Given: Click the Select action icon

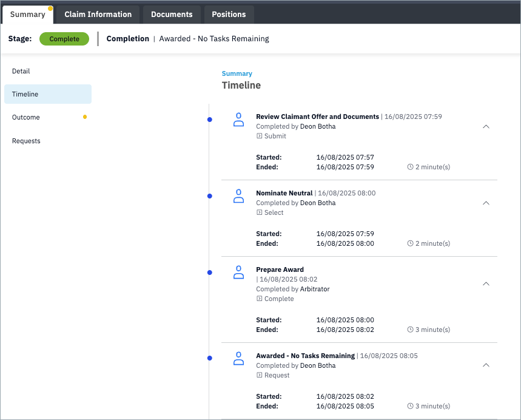Looking at the screenshot, I should click(259, 212).
